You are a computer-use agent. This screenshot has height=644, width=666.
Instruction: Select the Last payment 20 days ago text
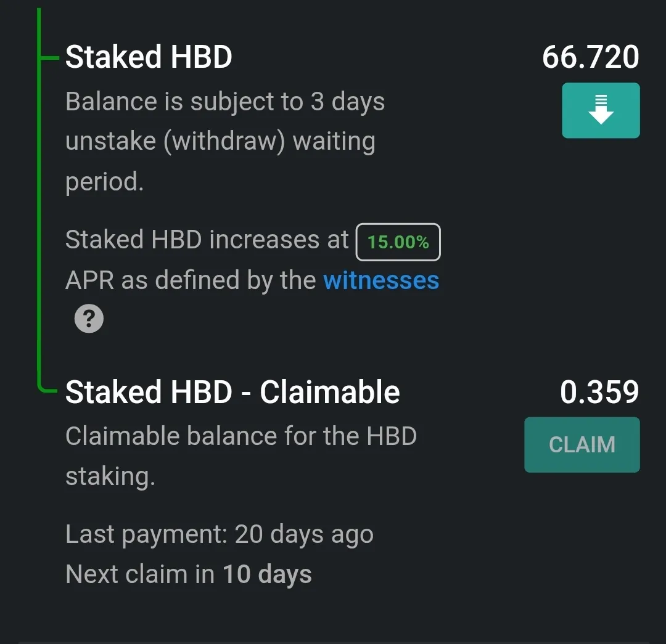(x=220, y=534)
